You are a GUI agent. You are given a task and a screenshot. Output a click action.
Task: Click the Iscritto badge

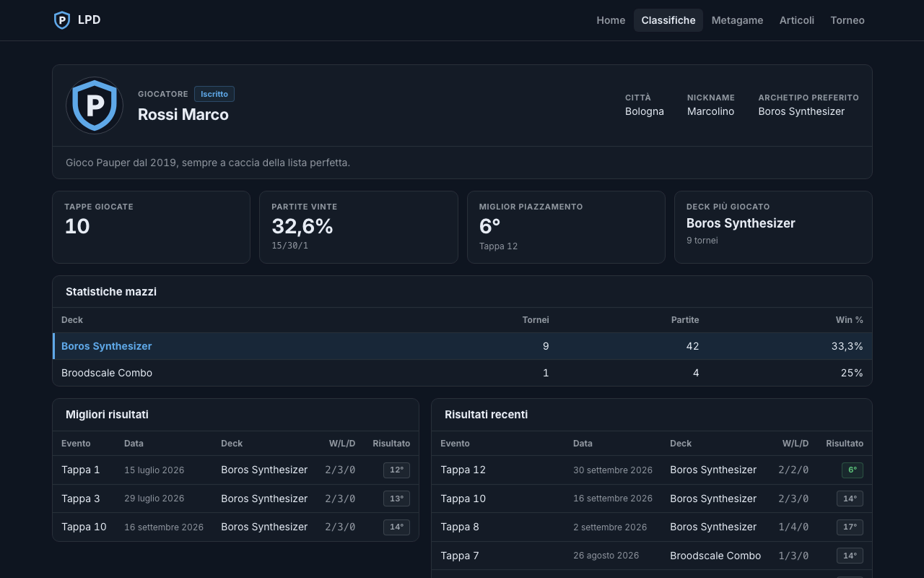[x=214, y=94]
